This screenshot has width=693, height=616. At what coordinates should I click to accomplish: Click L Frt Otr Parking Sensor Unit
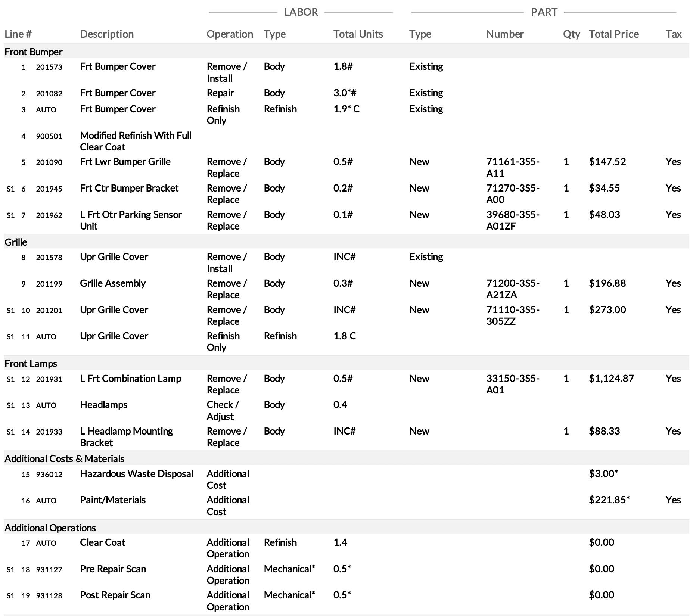[x=131, y=220]
